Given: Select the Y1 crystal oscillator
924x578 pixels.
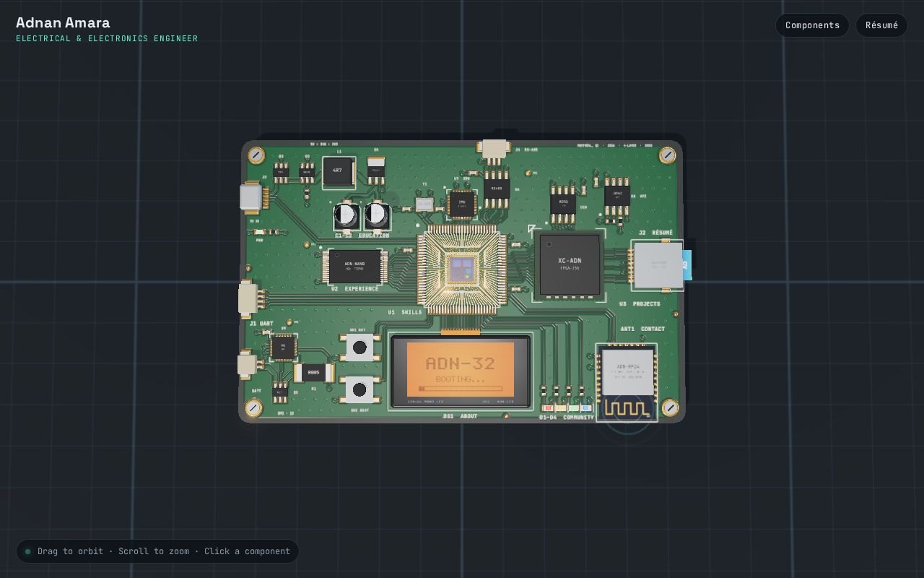Looking at the screenshot, I should pos(424,204).
